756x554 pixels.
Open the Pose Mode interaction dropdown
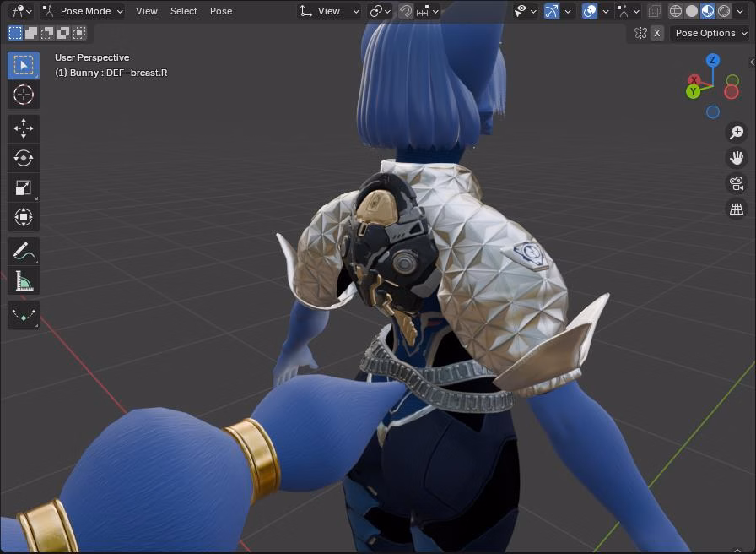click(82, 11)
